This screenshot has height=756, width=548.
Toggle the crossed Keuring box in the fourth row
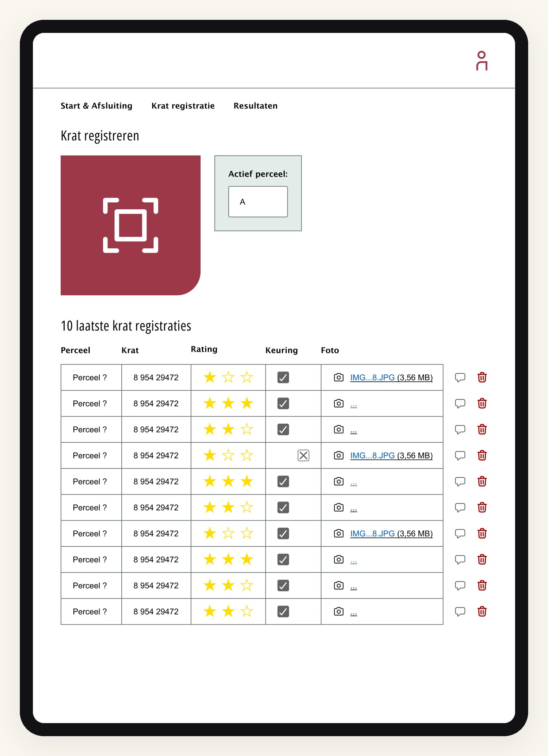(x=303, y=455)
